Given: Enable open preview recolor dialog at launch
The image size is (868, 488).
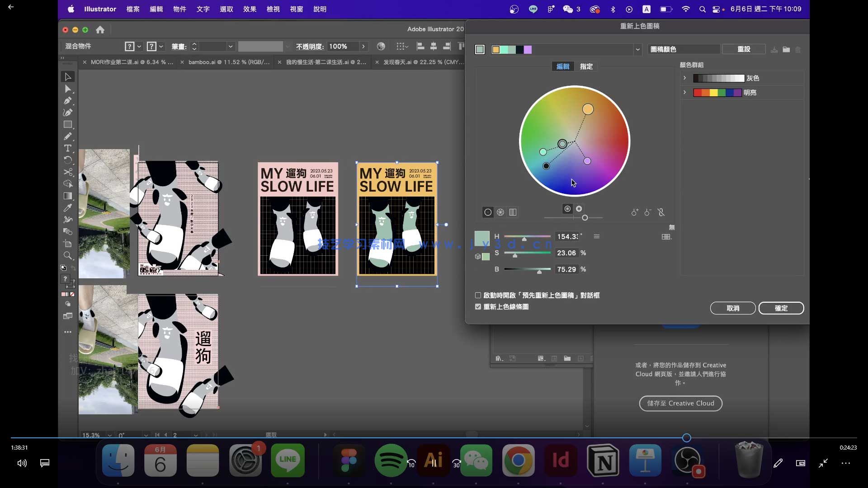Looking at the screenshot, I should 478,296.
